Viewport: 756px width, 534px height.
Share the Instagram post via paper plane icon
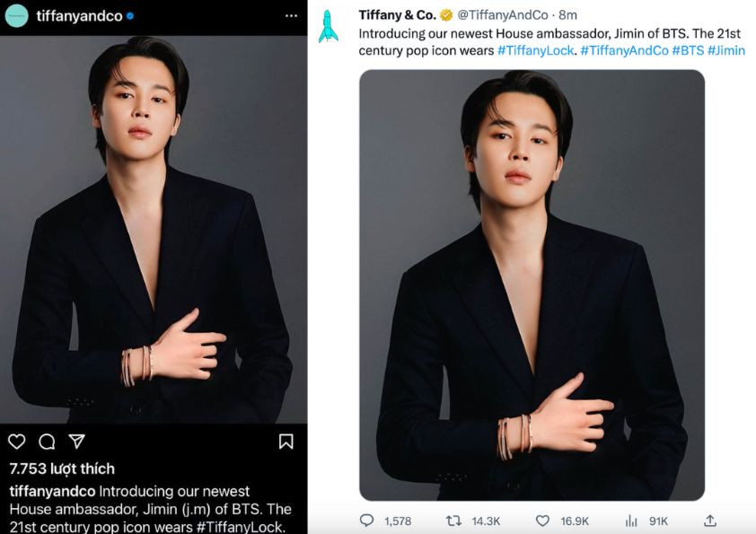[x=78, y=441]
